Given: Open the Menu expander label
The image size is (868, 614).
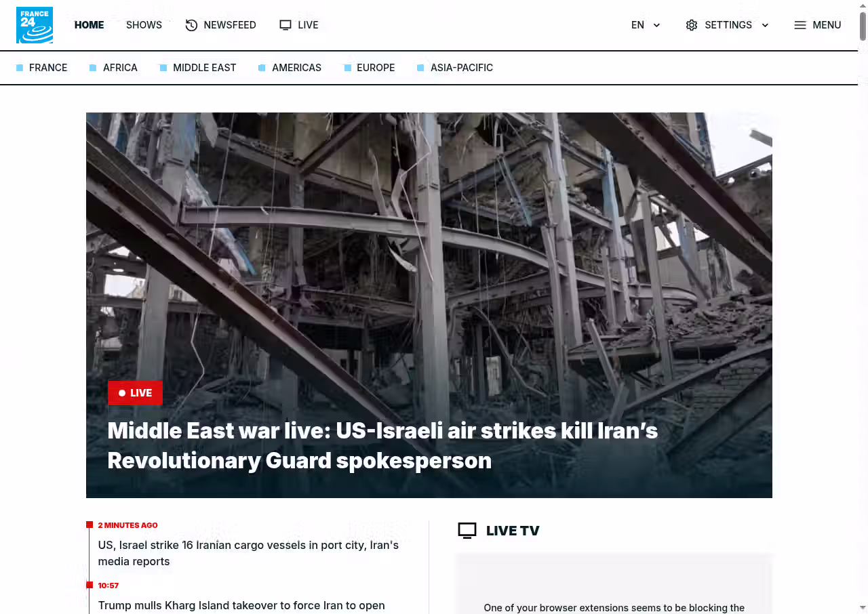Looking at the screenshot, I should (827, 25).
